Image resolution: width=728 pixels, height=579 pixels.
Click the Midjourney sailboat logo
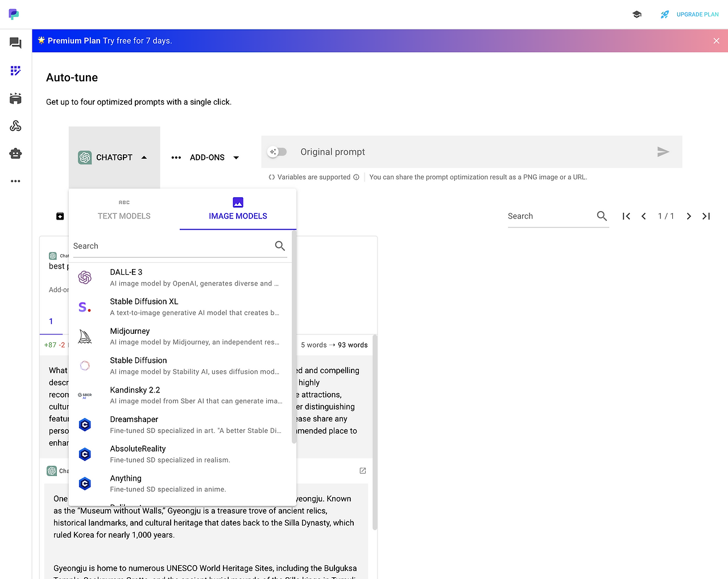click(x=85, y=337)
